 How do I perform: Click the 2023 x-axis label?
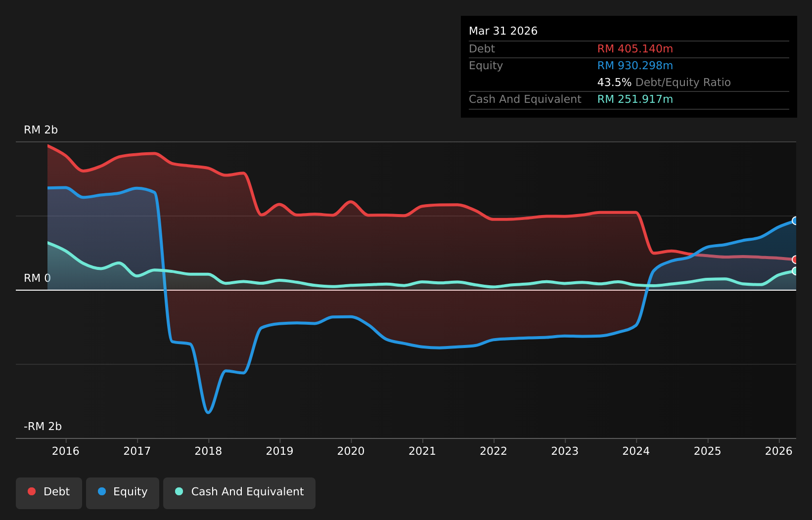click(565, 451)
